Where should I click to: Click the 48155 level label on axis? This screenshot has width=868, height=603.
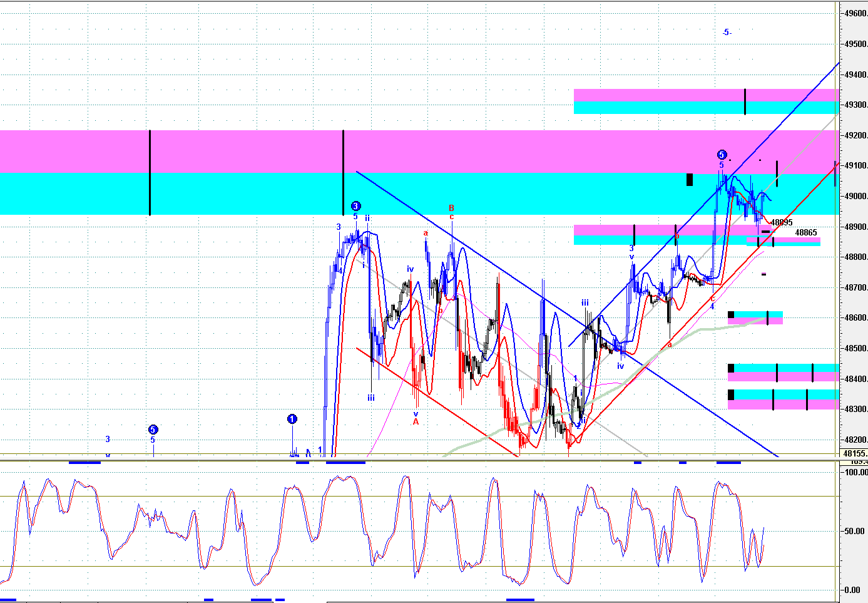coord(854,454)
